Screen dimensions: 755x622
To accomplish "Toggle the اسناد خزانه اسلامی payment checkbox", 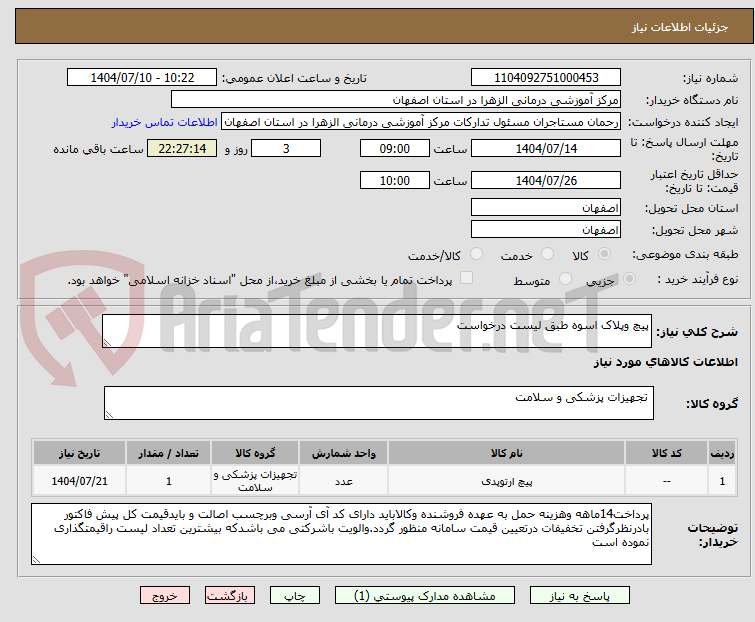I will click(x=466, y=277).
